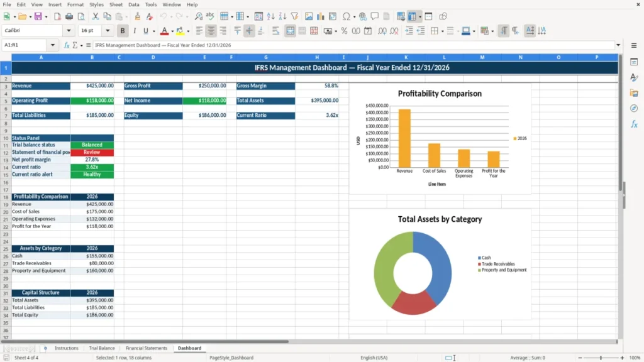
Task: Click zoom out minus button
Action: 580,358
